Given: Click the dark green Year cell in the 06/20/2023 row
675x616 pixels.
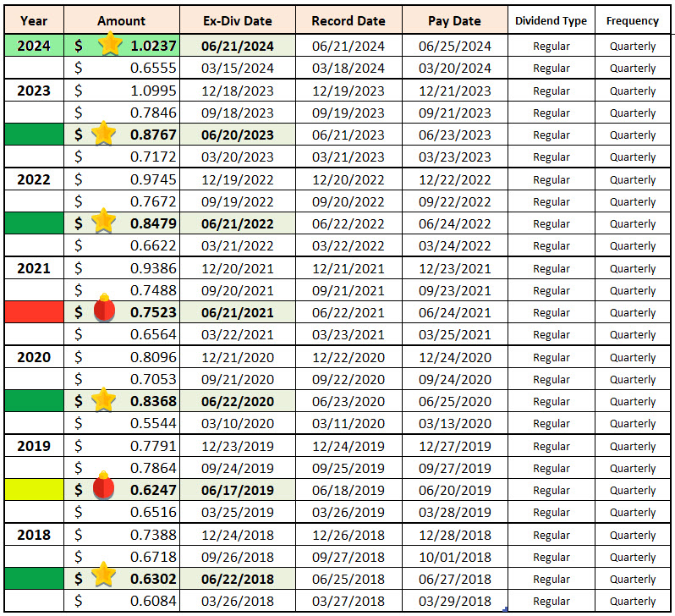Looking at the screenshot, I should coord(34,135).
